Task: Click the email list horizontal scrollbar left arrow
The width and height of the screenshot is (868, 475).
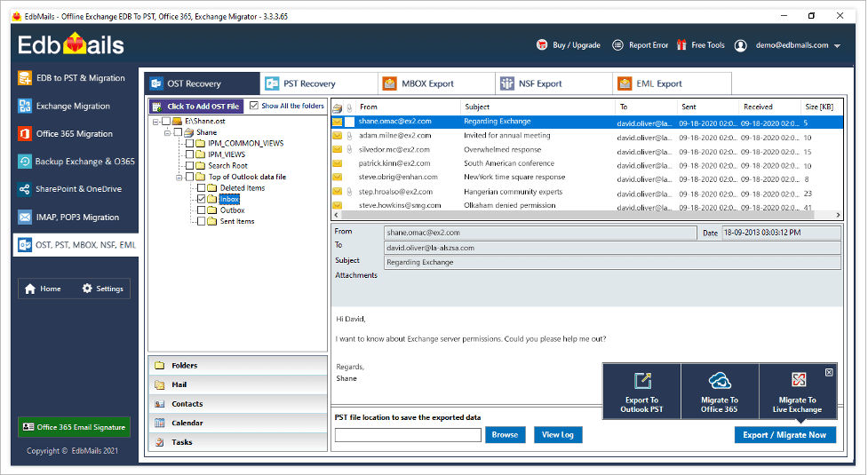Action: coord(336,215)
